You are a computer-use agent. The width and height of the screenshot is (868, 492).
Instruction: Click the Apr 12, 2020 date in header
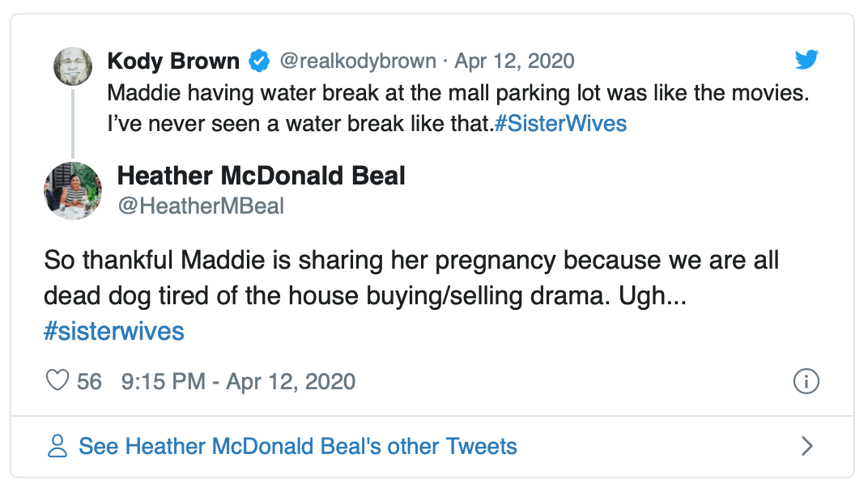pos(514,61)
